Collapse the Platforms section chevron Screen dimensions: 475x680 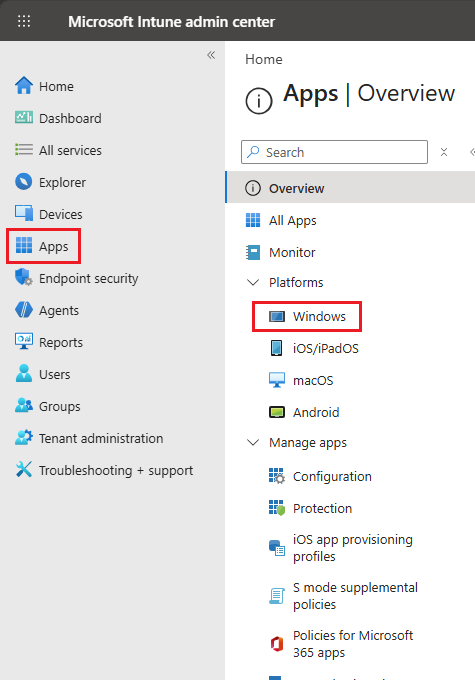253,282
